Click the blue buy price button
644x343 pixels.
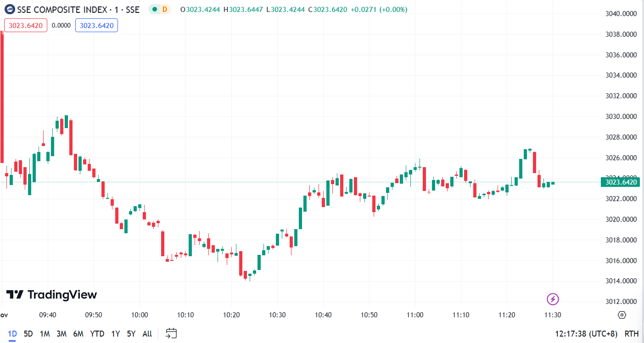[96, 26]
